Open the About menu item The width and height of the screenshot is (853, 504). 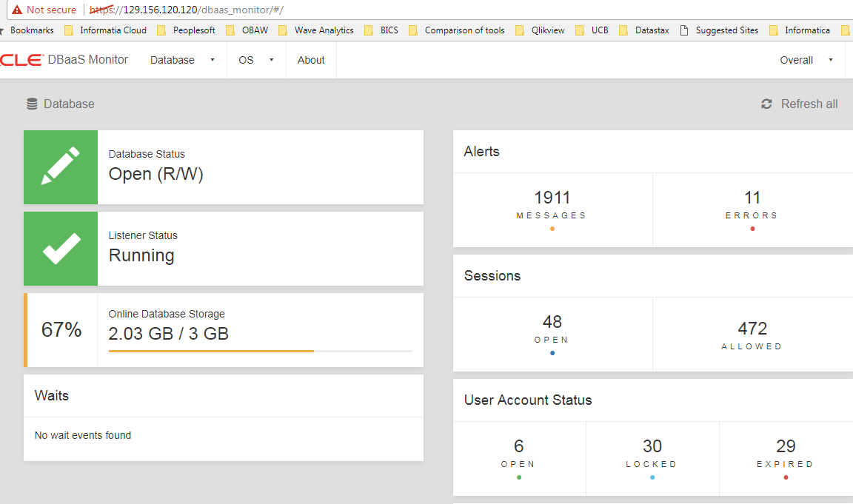(x=311, y=60)
